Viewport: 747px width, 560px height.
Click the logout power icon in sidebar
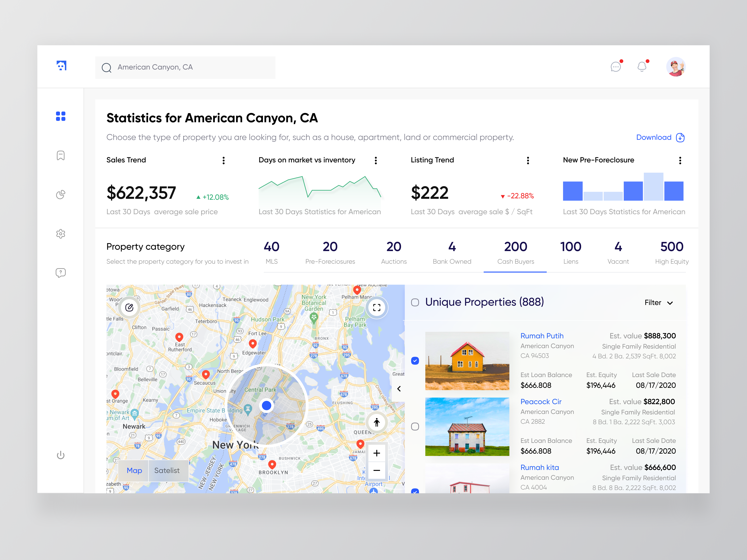pos(61,455)
